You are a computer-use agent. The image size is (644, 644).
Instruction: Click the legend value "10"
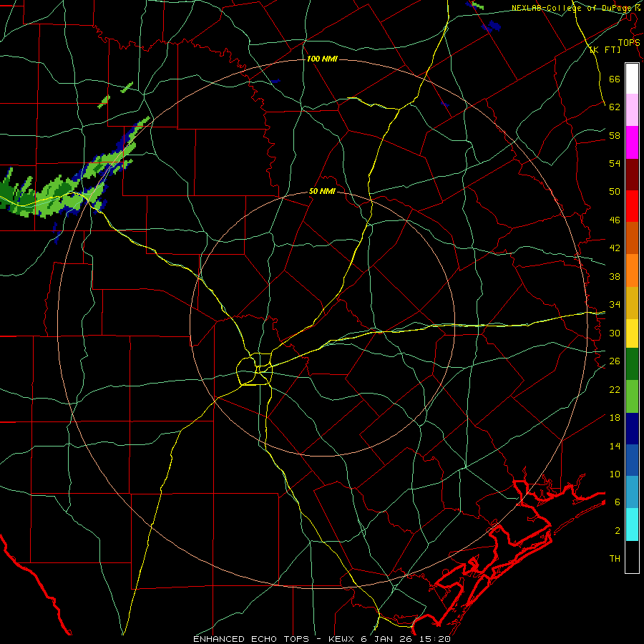[x=615, y=474]
